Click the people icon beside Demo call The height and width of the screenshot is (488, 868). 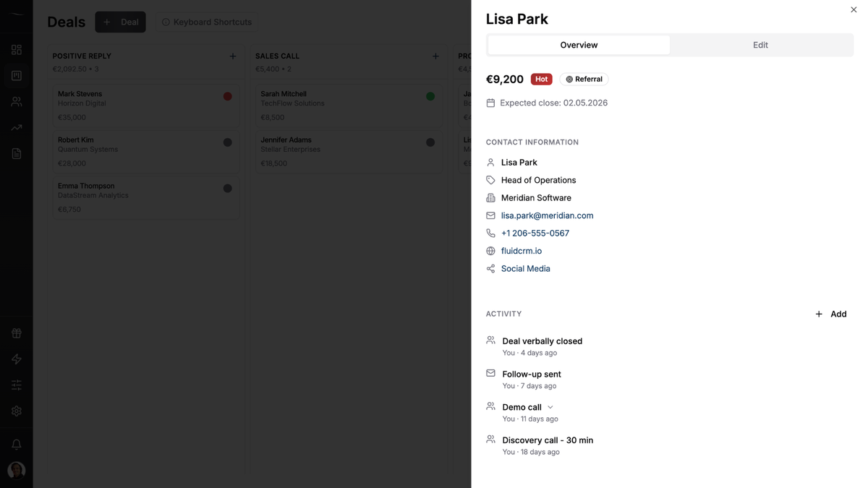490,406
